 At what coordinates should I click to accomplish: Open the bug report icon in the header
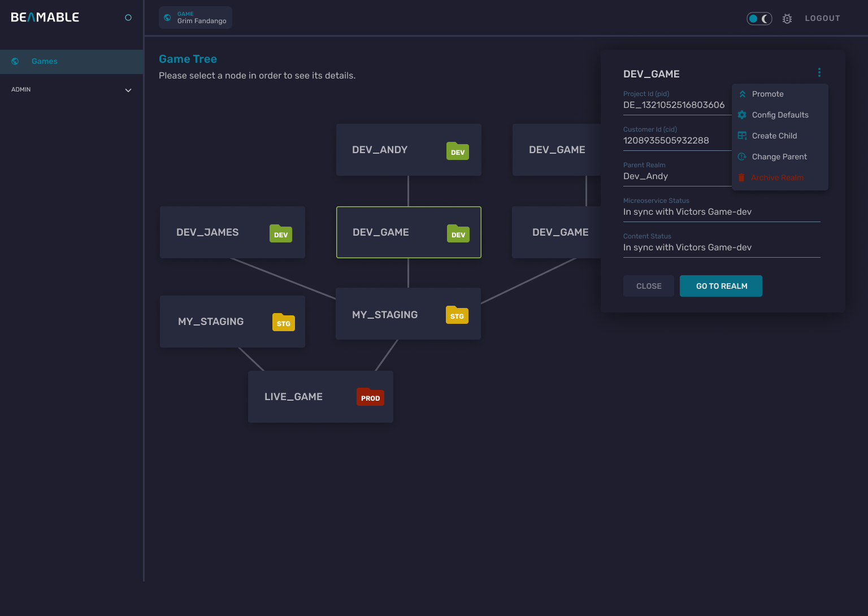point(787,18)
